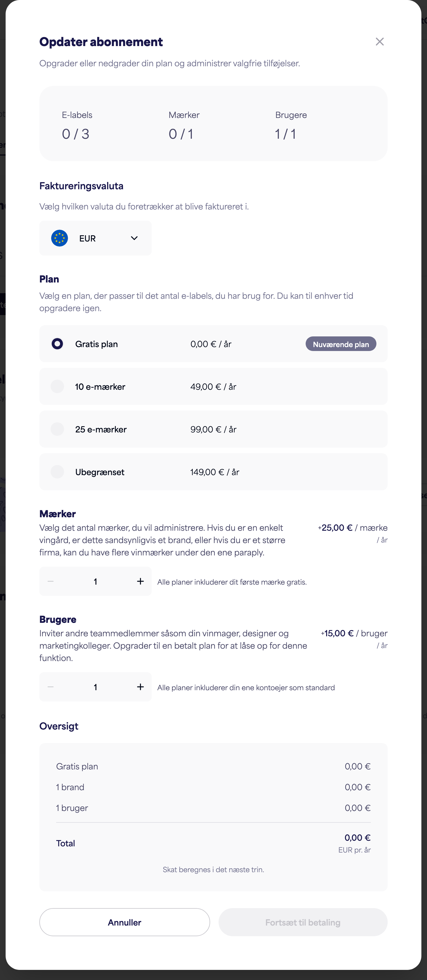Click Fortsæt til betaling button

coord(303,922)
